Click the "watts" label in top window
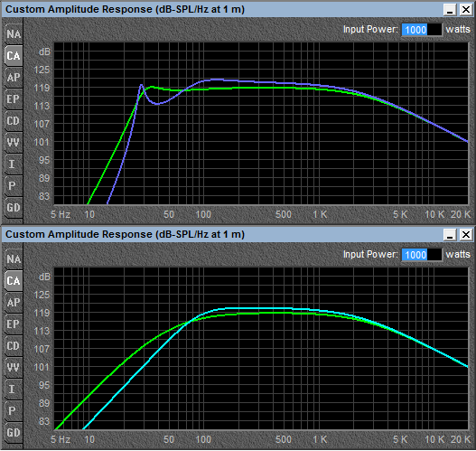 click(458, 29)
